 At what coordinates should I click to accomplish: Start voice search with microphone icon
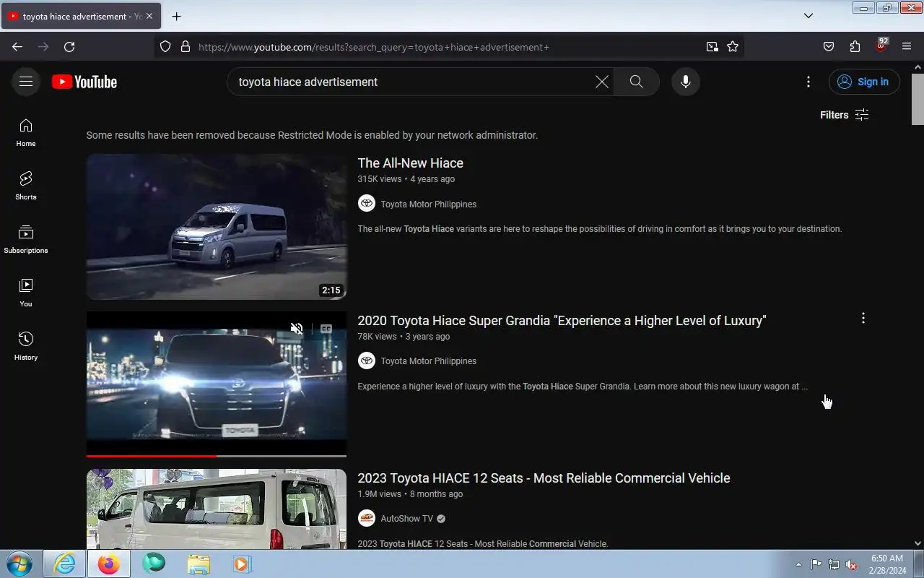[x=686, y=82]
